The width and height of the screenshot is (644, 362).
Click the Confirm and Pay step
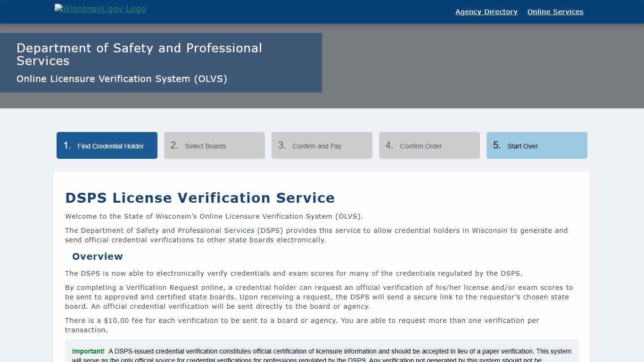click(322, 145)
